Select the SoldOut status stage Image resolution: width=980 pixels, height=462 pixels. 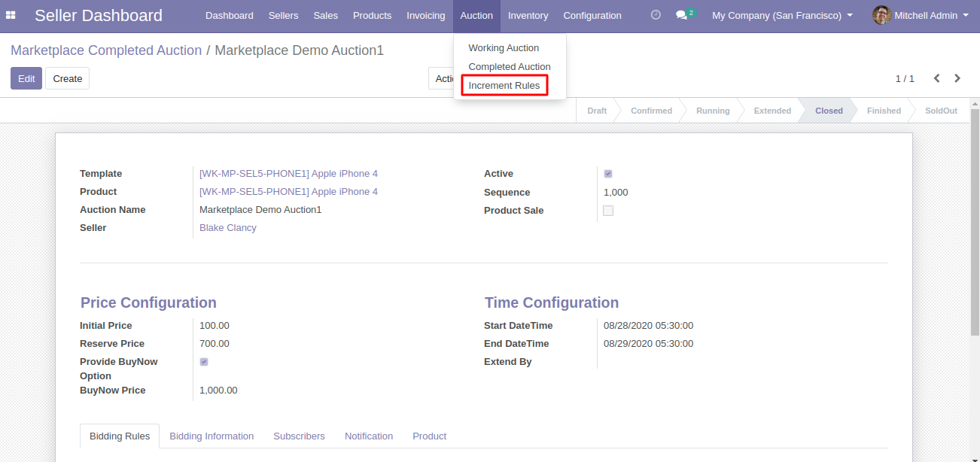pyautogui.click(x=941, y=111)
